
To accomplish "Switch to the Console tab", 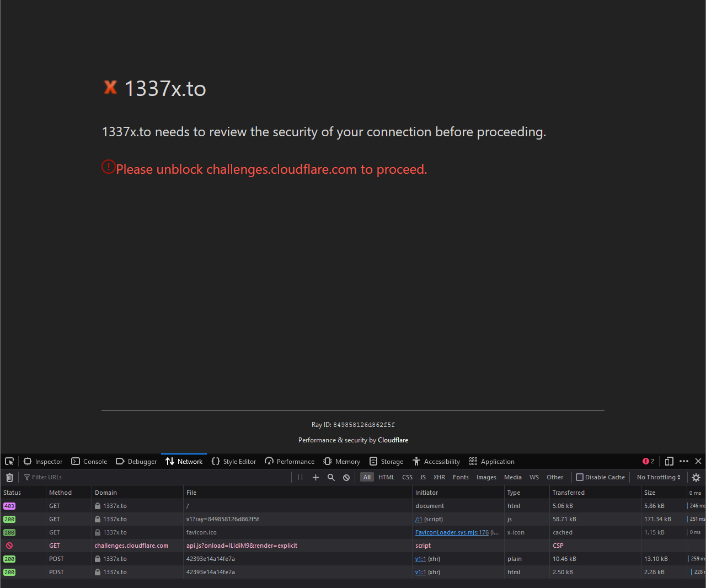I will click(x=89, y=461).
